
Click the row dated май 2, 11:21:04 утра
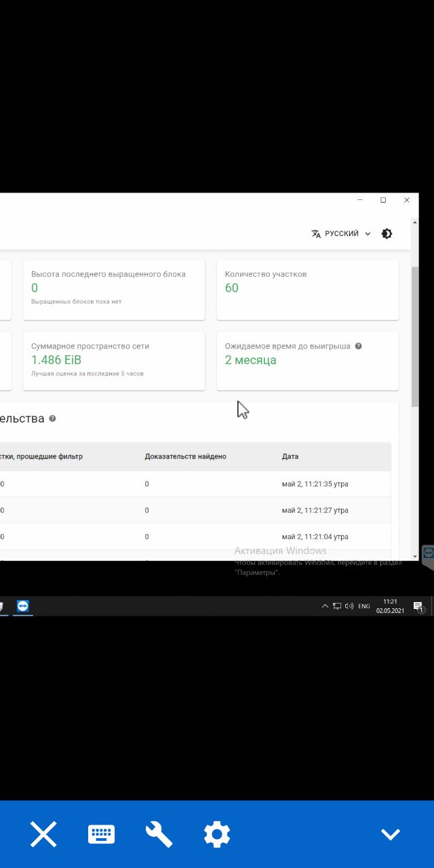(195, 537)
